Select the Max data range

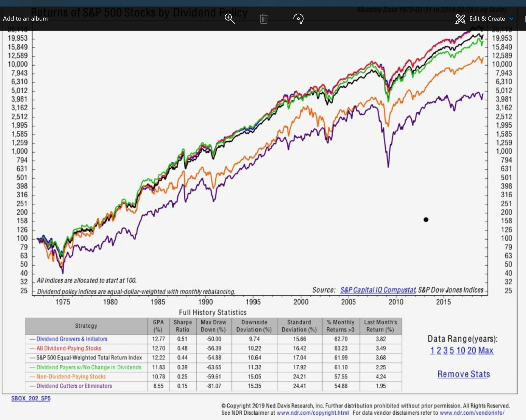pos(486,350)
